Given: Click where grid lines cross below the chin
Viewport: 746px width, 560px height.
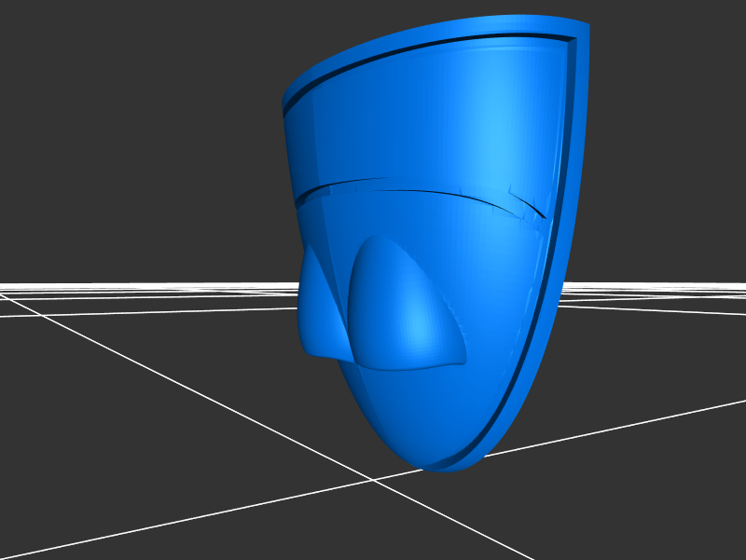Looking at the screenshot, I should point(373,481).
